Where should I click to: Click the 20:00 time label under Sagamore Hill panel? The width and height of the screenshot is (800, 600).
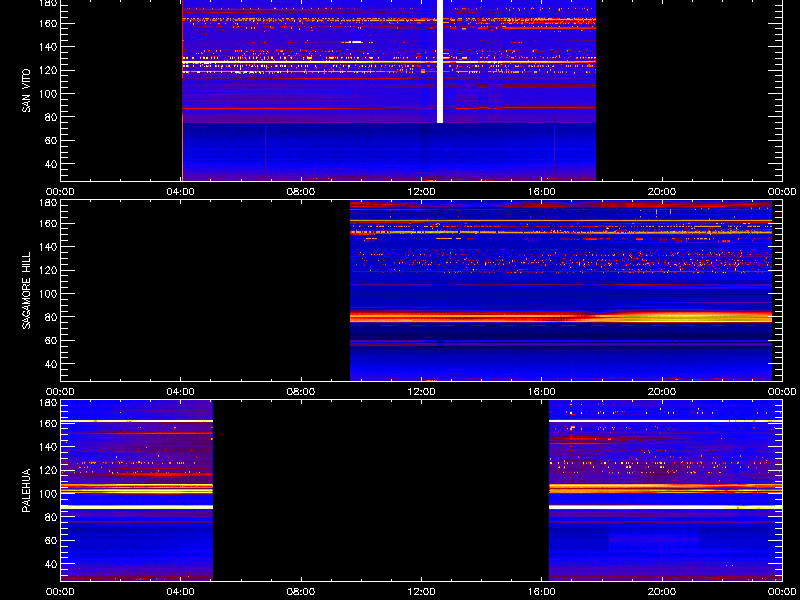(662, 392)
